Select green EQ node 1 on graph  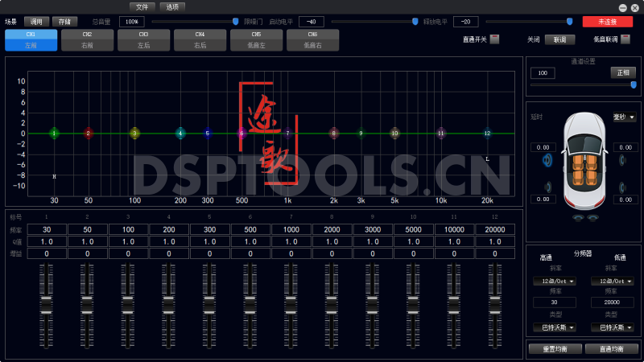(x=54, y=134)
